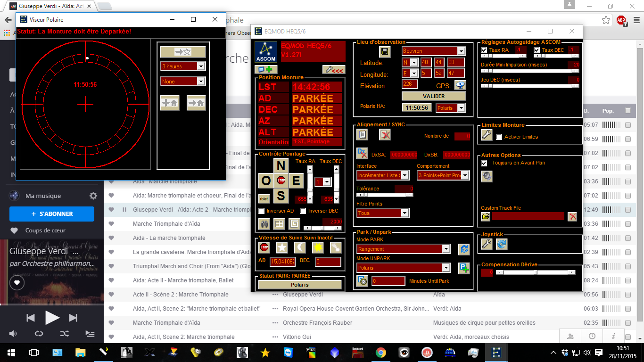This screenshot has height=362, width=644.
Task: Click the ASCOM logo in EQMOD
Action: [x=266, y=52]
